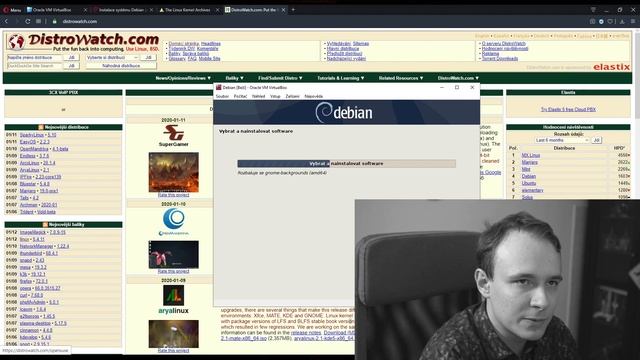Open the Náhled menu in VirtualBox window
Screen dimensions: 640x360
tap(258, 96)
